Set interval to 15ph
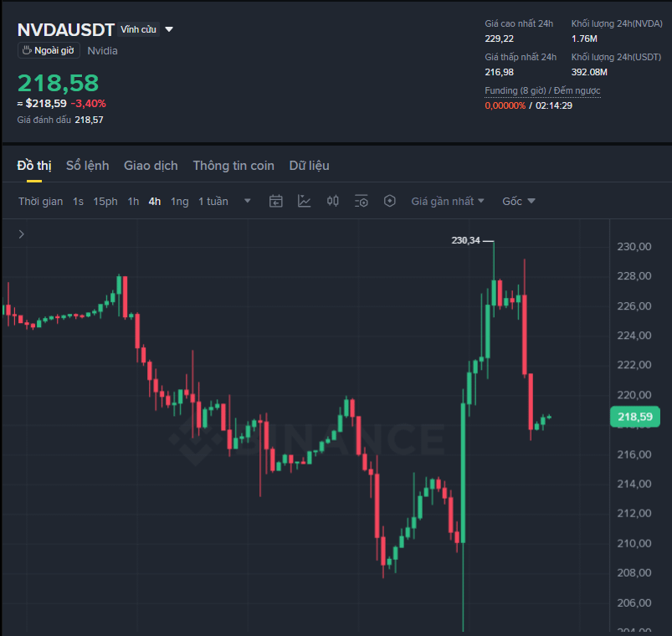This screenshot has width=672, height=636. [x=105, y=202]
